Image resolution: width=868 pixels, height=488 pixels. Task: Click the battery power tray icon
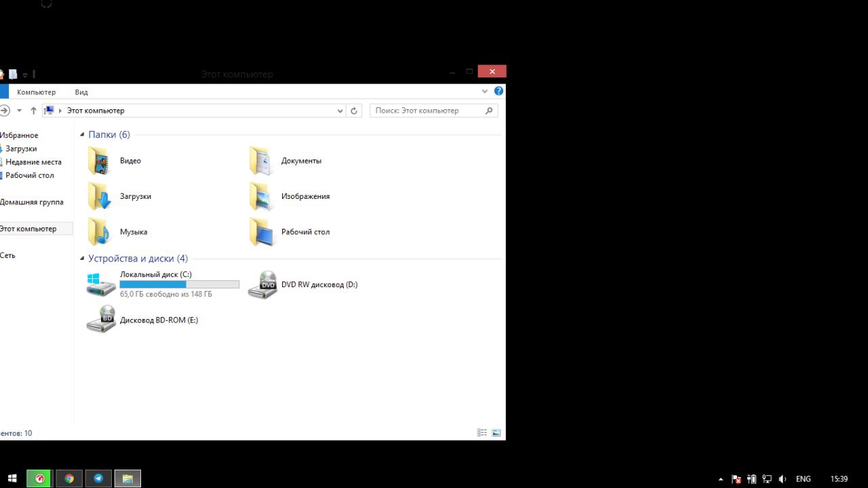click(752, 479)
